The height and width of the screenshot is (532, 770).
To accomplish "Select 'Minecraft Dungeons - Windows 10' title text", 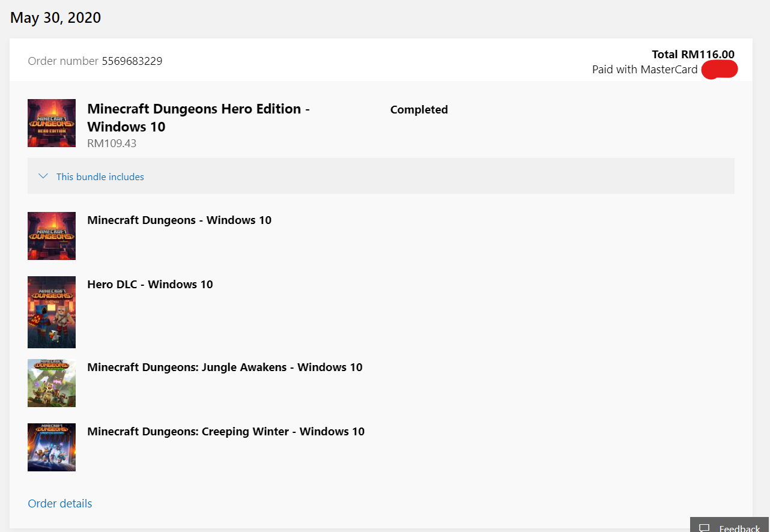I will coord(179,220).
